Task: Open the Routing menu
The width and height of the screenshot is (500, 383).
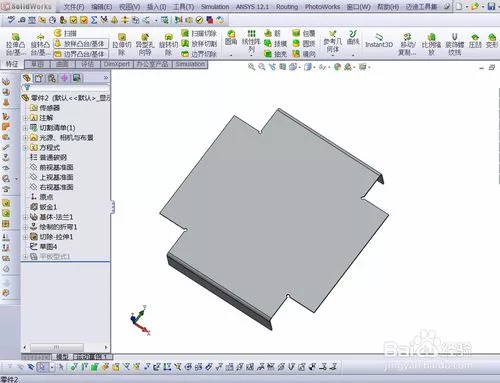Action: [287, 7]
